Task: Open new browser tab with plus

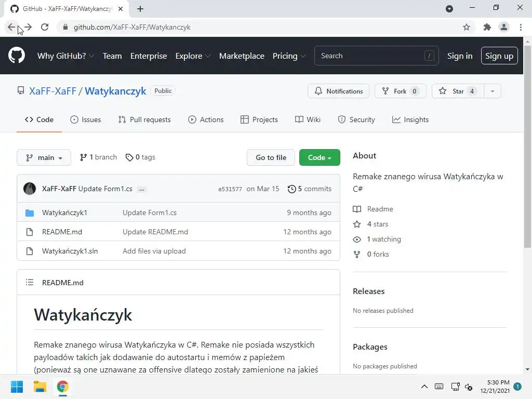Action: [140, 9]
